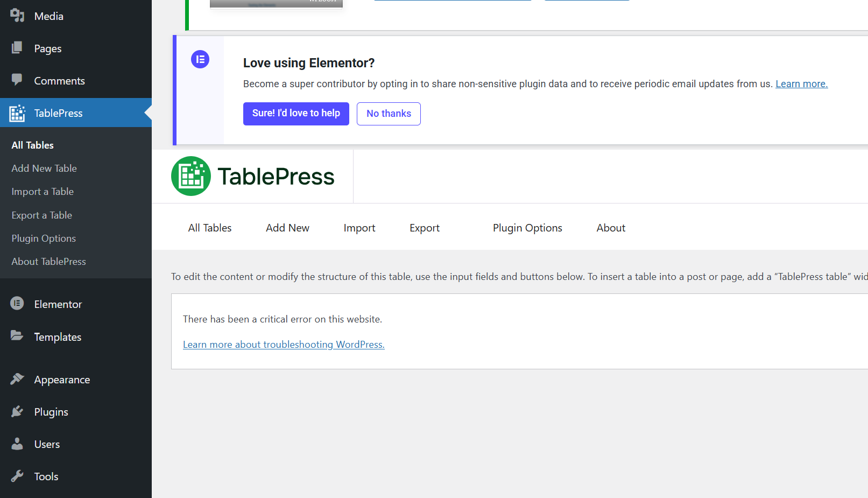Open the troubleshooting WordPress link
Screen dimensions: 868x498
pyautogui.click(x=284, y=345)
